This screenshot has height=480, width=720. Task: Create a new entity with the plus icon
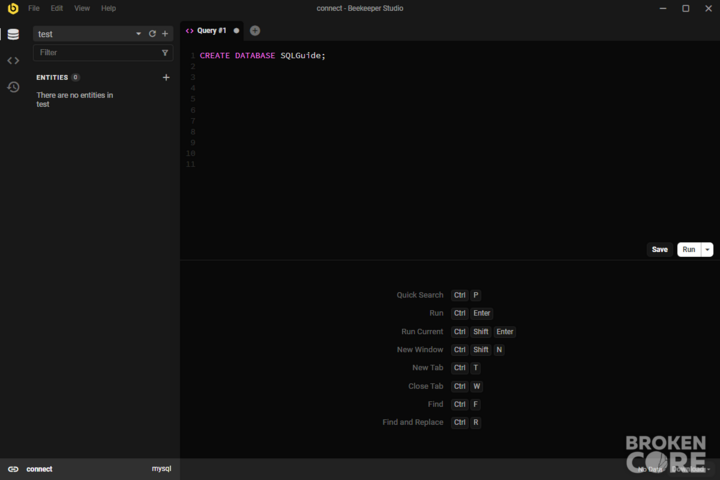(x=166, y=77)
